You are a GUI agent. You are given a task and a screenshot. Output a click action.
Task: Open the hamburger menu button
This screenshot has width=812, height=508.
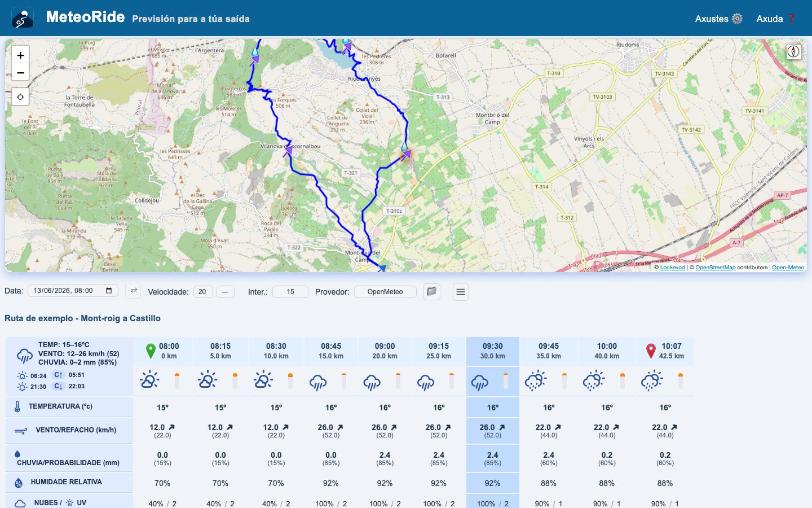tap(461, 292)
